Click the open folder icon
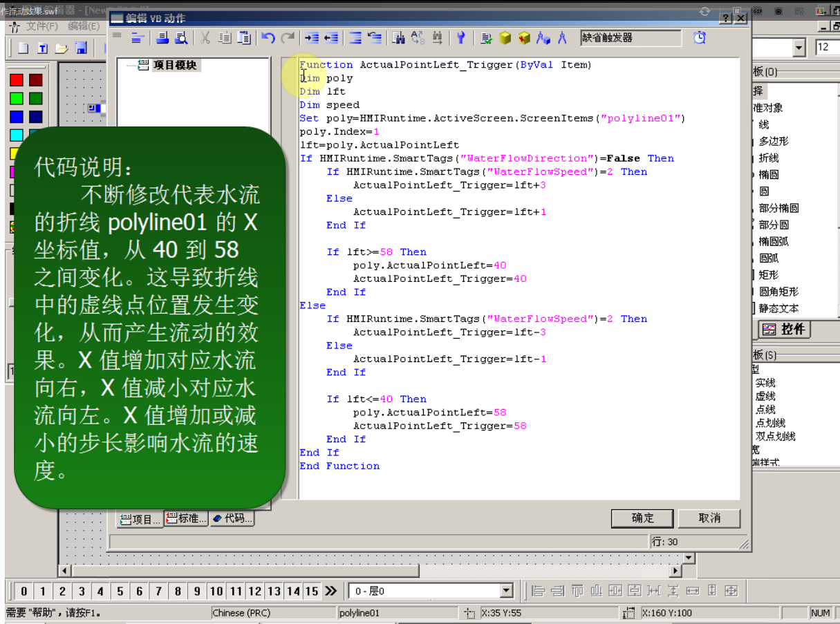The height and width of the screenshot is (624, 840). (62, 48)
